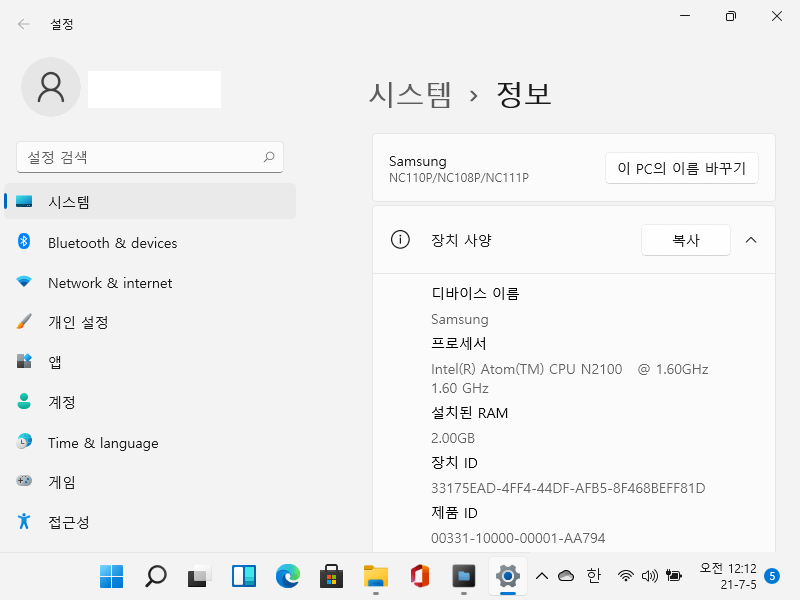Open 계정 settings category
This screenshot has height=600, width=800.
coord(150,402)
